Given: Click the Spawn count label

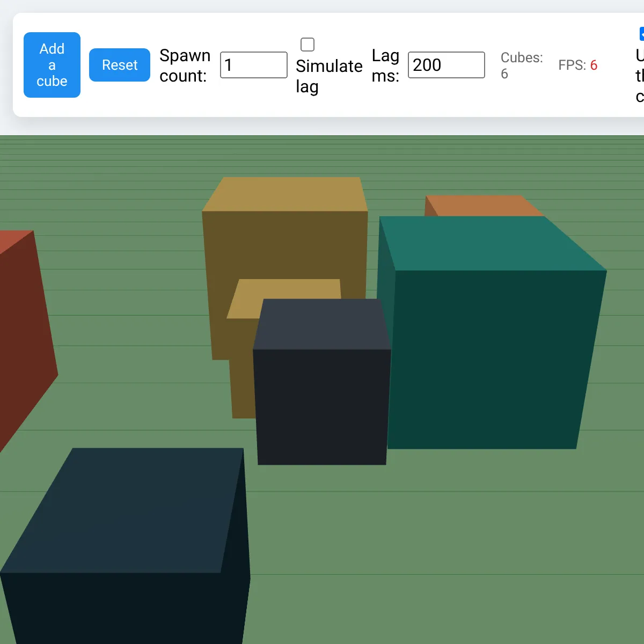Looking at the screenshot, I should pos(185,65).
